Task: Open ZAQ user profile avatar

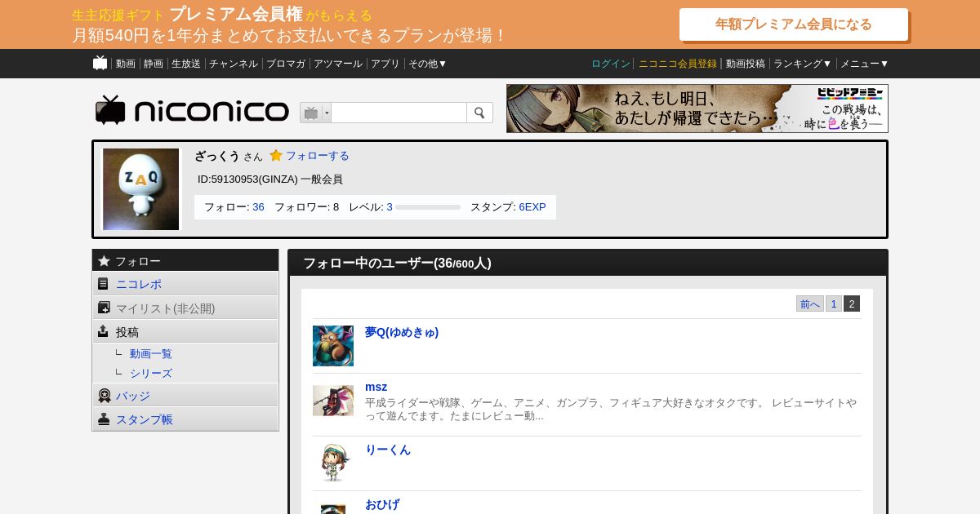Action: tap(140, 189)
